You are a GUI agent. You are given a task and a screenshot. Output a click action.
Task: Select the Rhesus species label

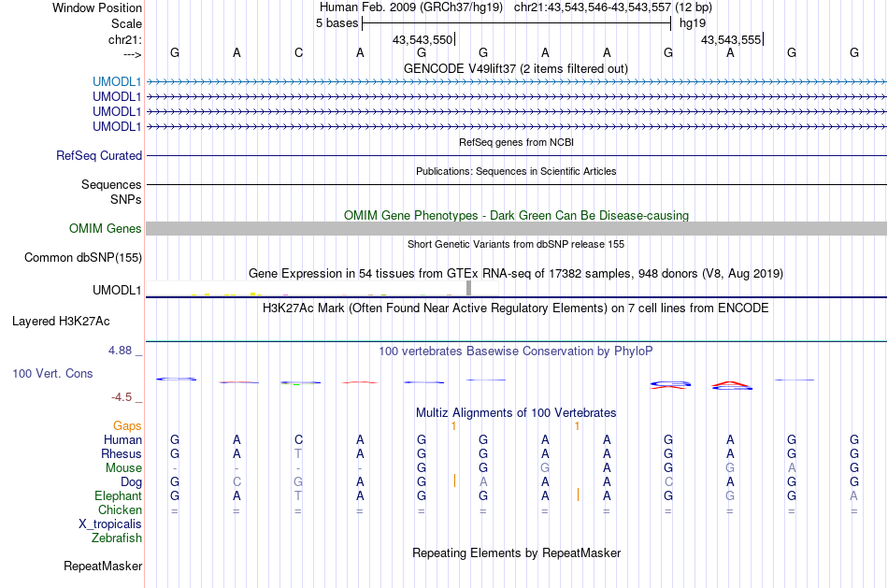[122, 453]
